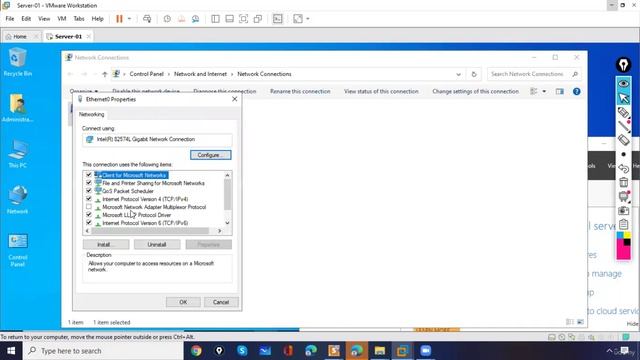This screenshot has width=640, height=360.
Task: Click the revert snapshot toolbar icon
Action: (181, 19)
